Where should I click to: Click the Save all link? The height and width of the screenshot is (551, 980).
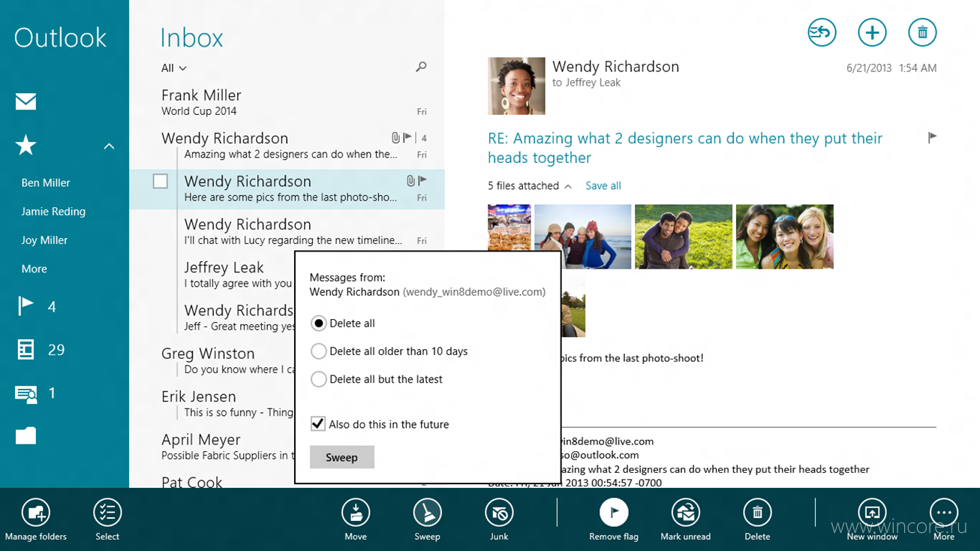[603, 185]
